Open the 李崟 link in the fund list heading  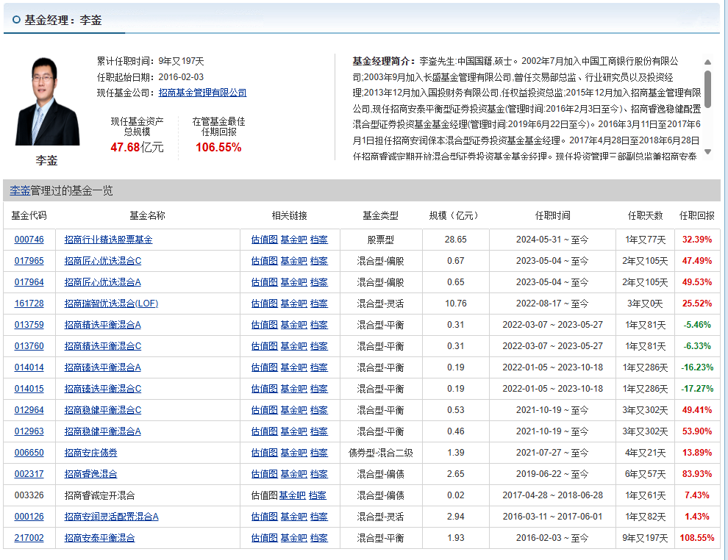[x=20, y=190]
